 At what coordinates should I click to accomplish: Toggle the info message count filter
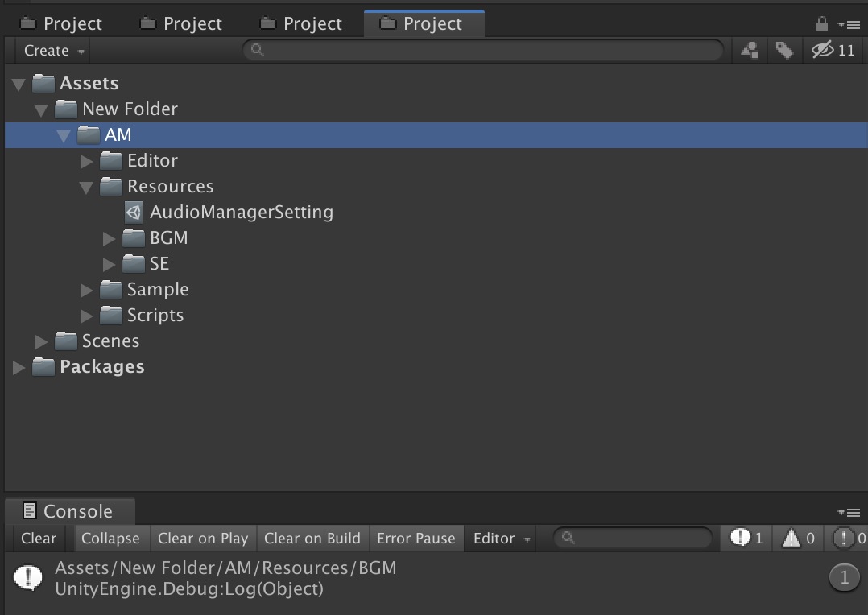click(746, 538)
